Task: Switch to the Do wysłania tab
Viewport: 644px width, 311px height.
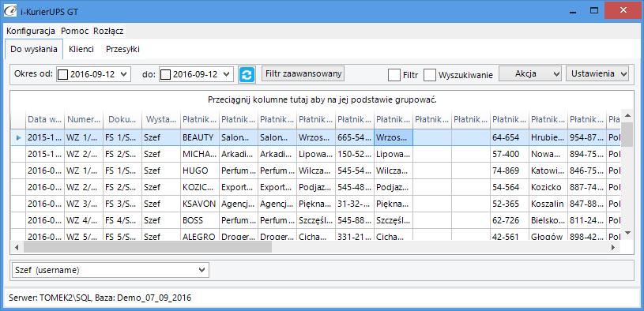Action: coord(34,49)
